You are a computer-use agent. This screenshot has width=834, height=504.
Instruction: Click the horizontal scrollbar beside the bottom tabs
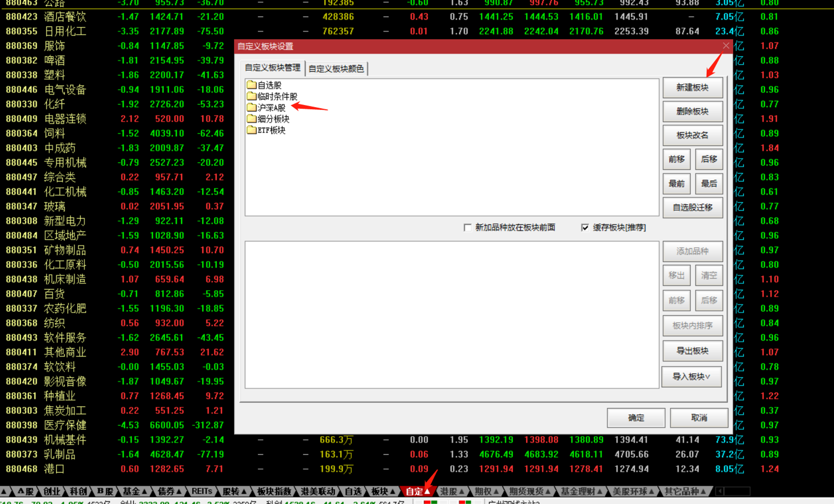point(733,491)
